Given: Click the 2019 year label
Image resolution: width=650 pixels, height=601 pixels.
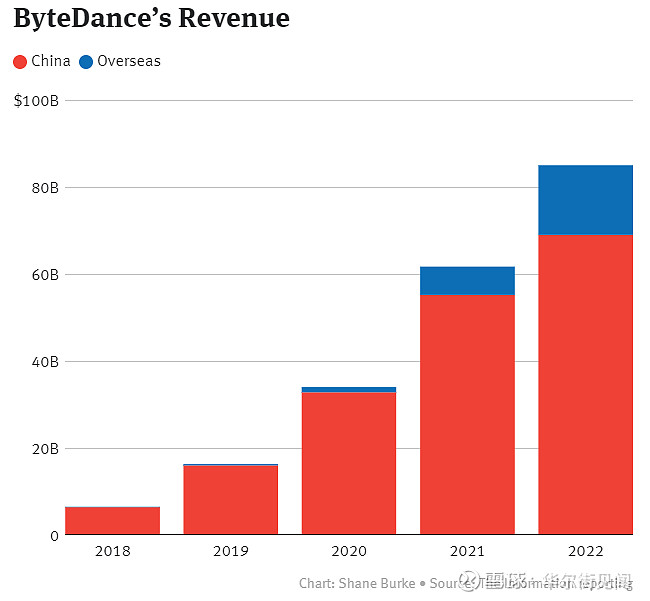Looking at the screenshot, I should [x=230, y=551].
